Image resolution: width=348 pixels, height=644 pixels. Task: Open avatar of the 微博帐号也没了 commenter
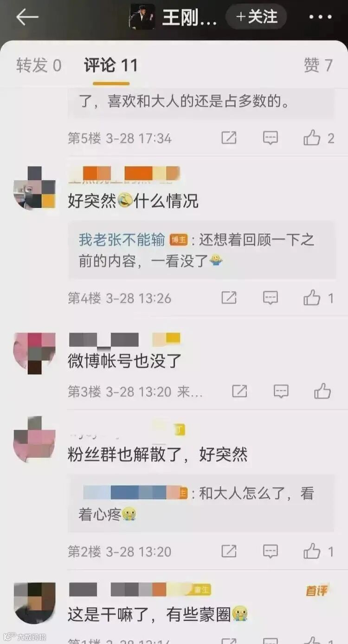[x=35, y=353]
